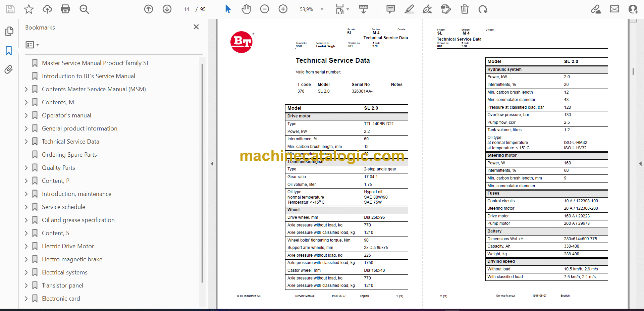Click the 'Technical Service Data' page heading
Image resolution: width=644 pixels, height=311 pixels.
click(333, 60)
